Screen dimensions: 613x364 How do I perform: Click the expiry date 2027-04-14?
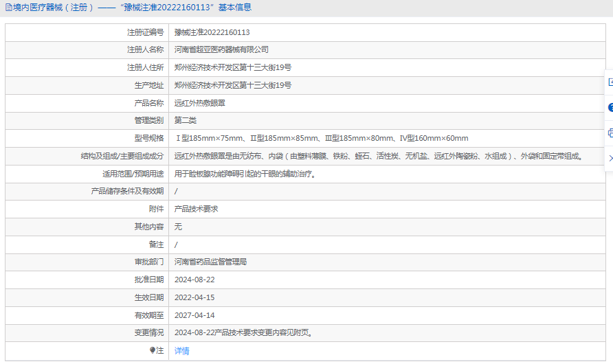[194, 315]
